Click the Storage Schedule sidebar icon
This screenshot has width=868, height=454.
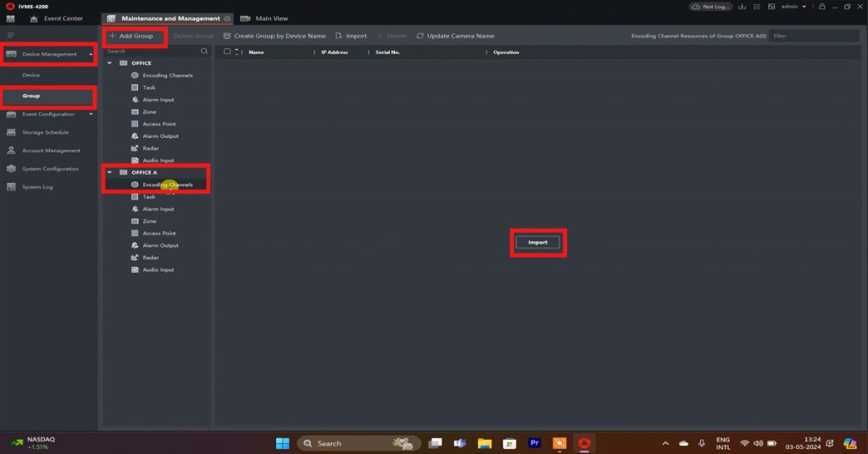[x=12, y=132]
